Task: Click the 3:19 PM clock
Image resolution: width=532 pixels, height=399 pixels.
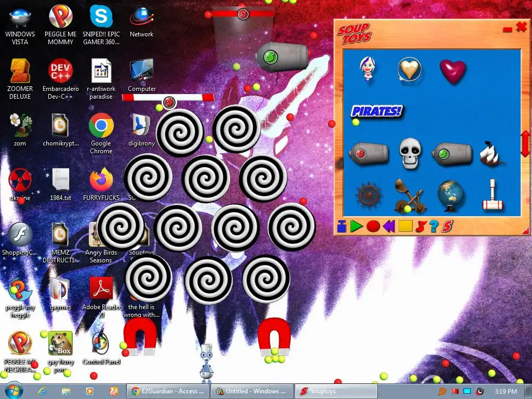Action: pyautogui.click(x=506, y=392)
